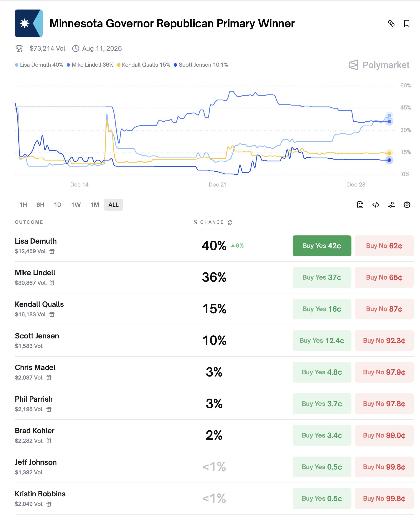This screenshot has width=420, height=515.
Task: Open chart settings gear icon
Action: (x=407, y=205)
